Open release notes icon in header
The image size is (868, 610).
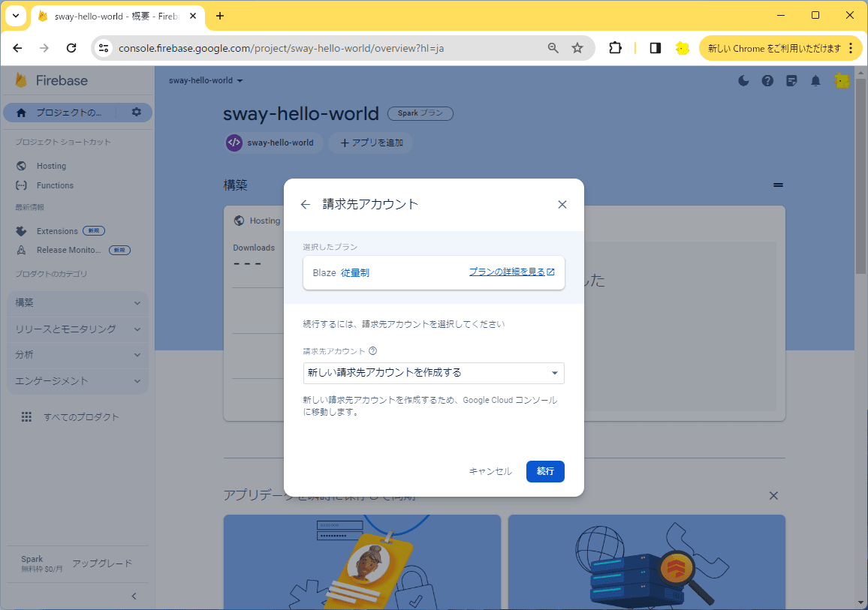(x=791, y=81)
